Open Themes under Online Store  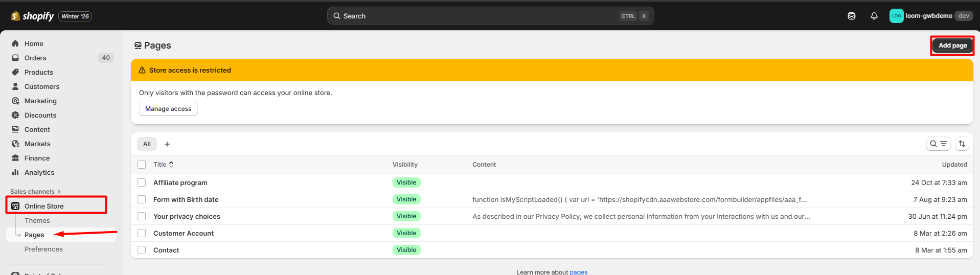37,220
